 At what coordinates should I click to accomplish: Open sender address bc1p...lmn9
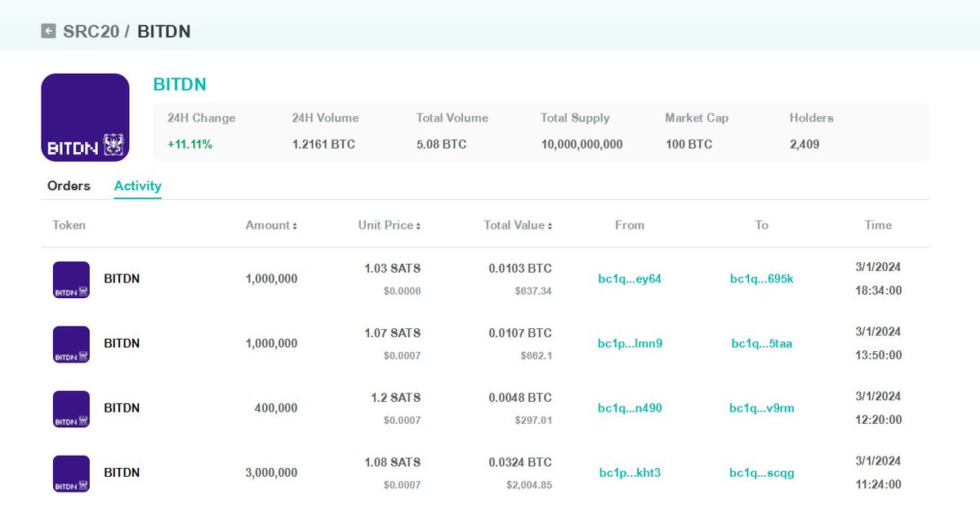coord(630,344)
